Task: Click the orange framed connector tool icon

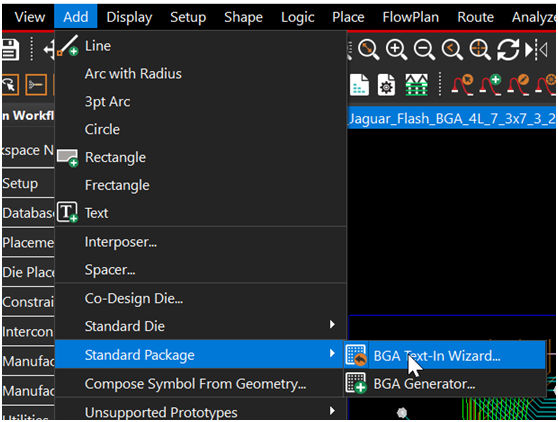Action: 36,85
